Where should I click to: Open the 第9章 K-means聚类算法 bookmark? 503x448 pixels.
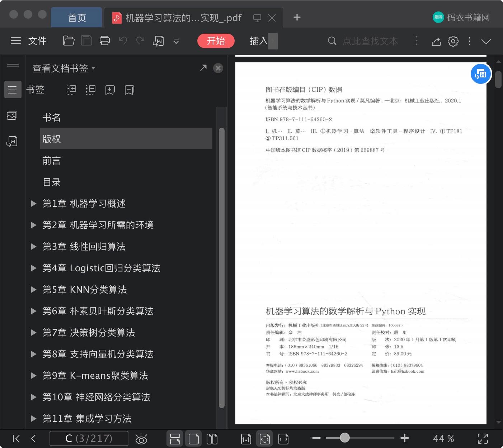click(95, 376)
